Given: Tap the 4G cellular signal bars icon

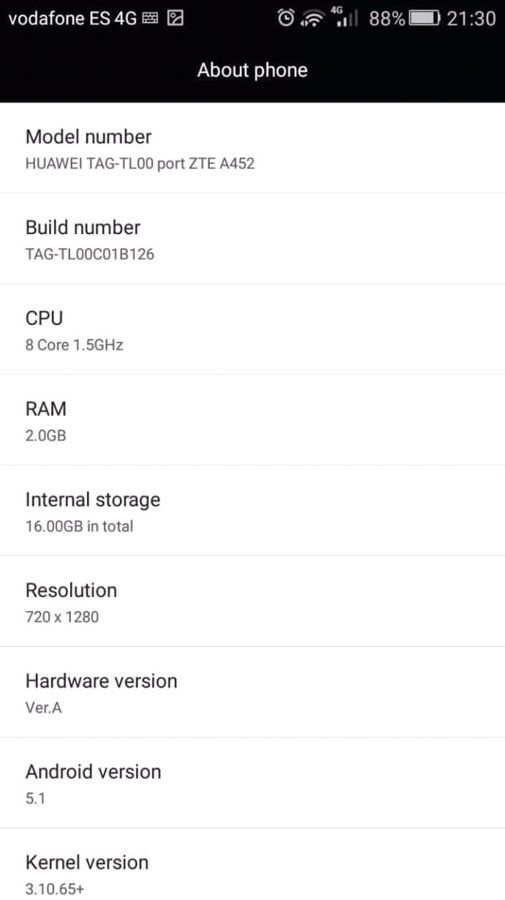Looking at the screenshot, I should [x=345, y=17].
